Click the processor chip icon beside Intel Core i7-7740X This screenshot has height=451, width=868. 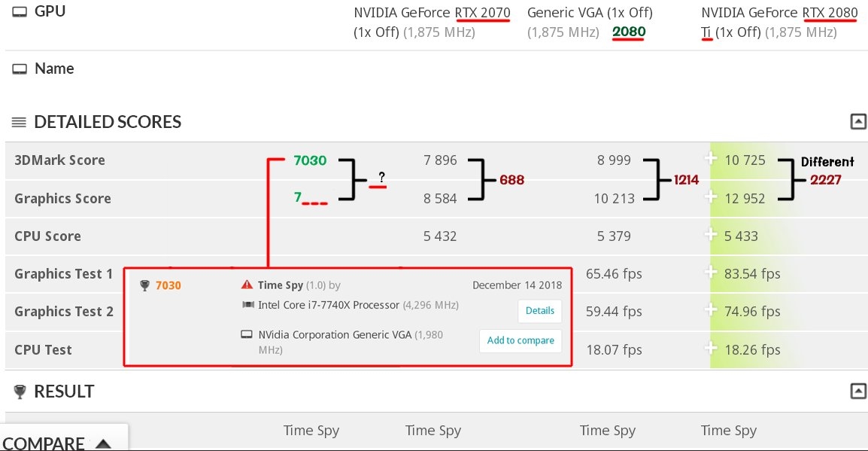click(247, 305)
